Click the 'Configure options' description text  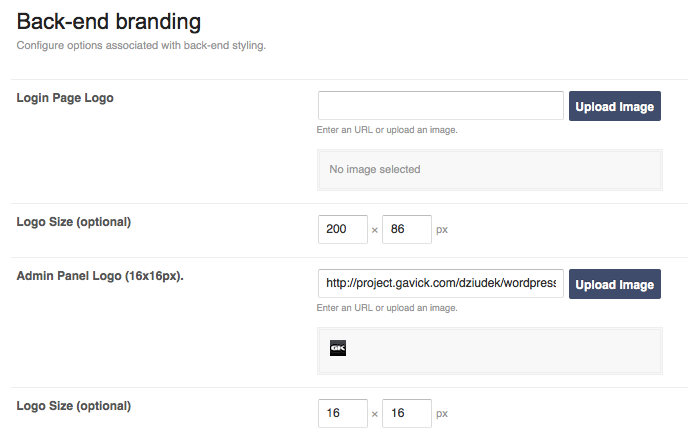click(141, 45)
